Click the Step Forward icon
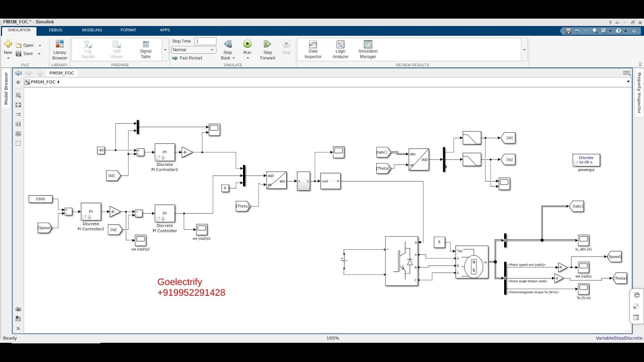This screenshot has height=362, width=644. pos(268,44)
